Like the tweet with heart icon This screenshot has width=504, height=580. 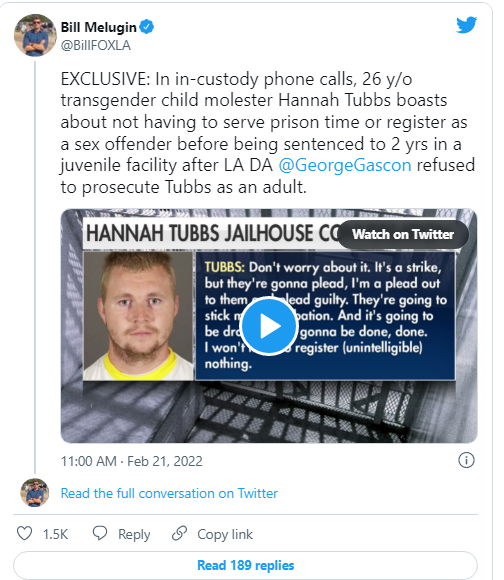click(25, 533)
